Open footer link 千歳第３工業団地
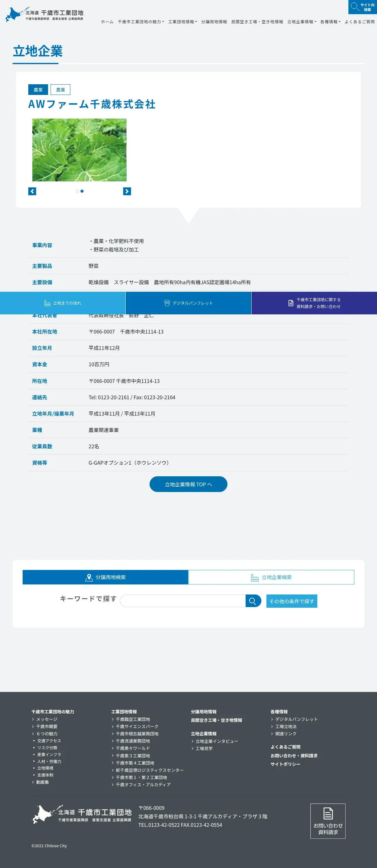This screenshot has height=868, width=377. pos(133,756)
